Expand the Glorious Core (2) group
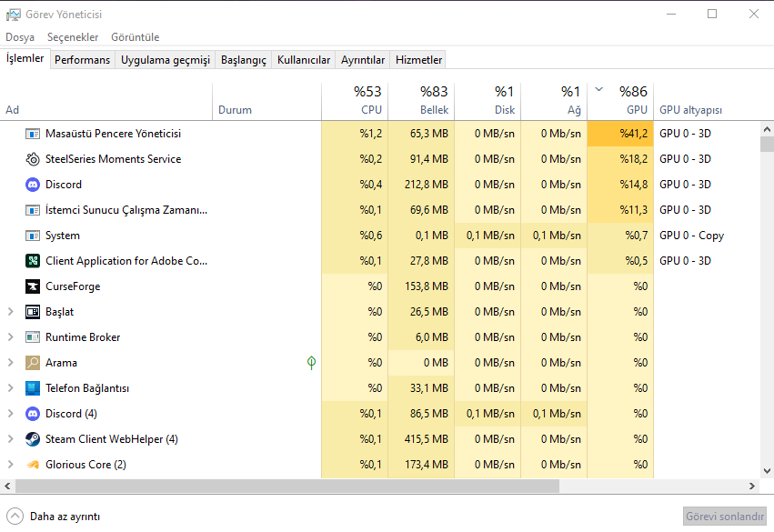Image resolution: width=774 pixels, height=532 pixels. point(10,465)
